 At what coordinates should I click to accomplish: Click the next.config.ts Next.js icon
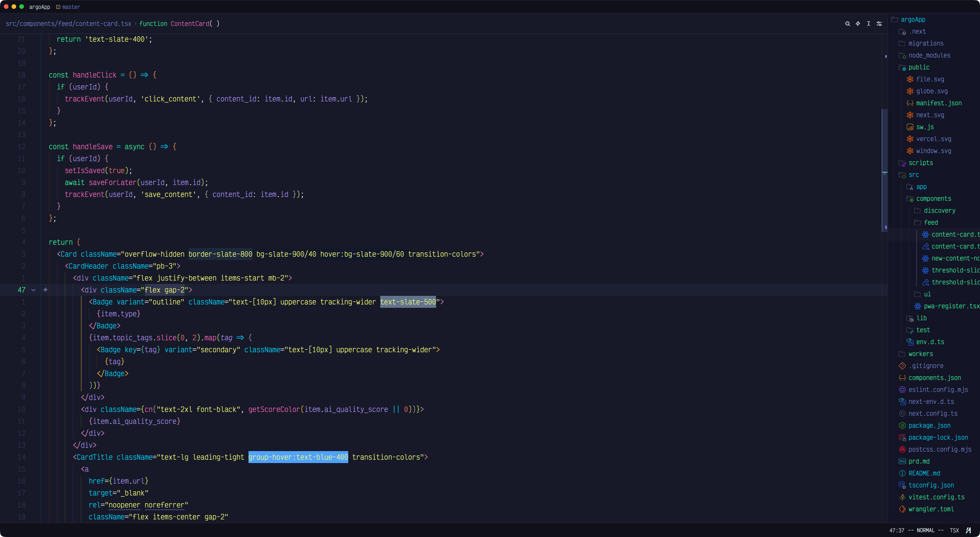coord(902,414)
